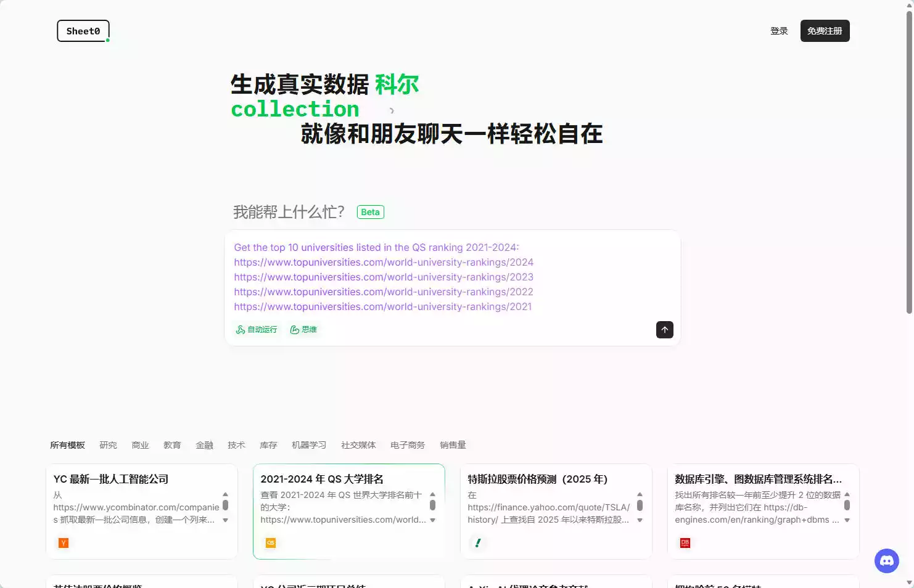914x588 pixels.
Task: Click the page scrollbar down arrow
Action: point(909,583)
